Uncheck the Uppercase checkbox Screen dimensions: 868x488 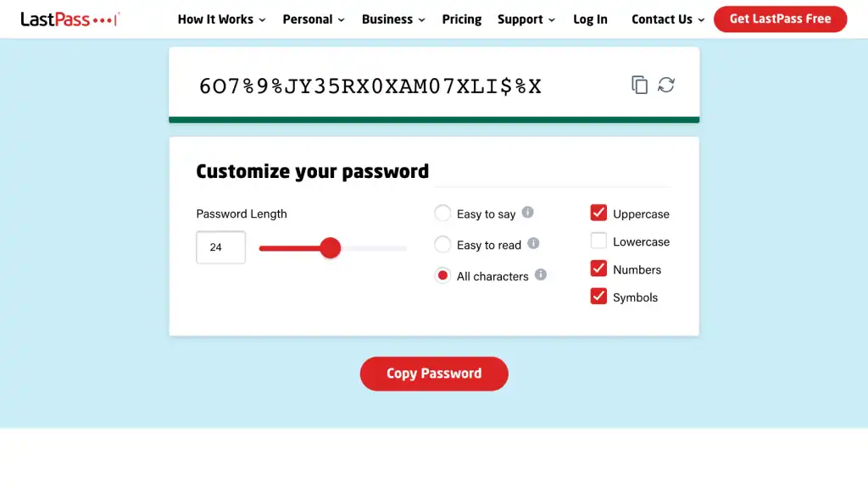[598, 213]
